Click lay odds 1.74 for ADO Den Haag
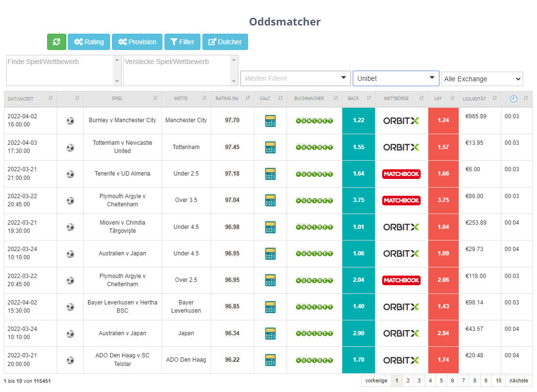The image size is (537, 392). click(443, 360)
